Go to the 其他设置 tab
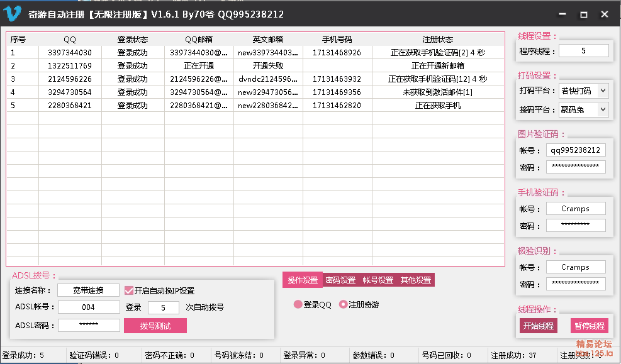 415,280
